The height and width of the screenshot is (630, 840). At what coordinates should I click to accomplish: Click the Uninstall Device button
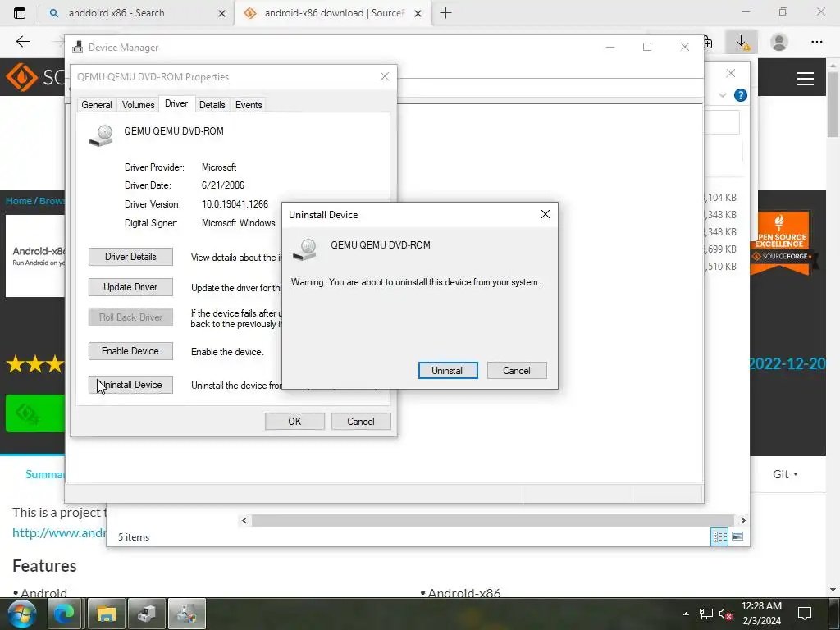(130, 385)
